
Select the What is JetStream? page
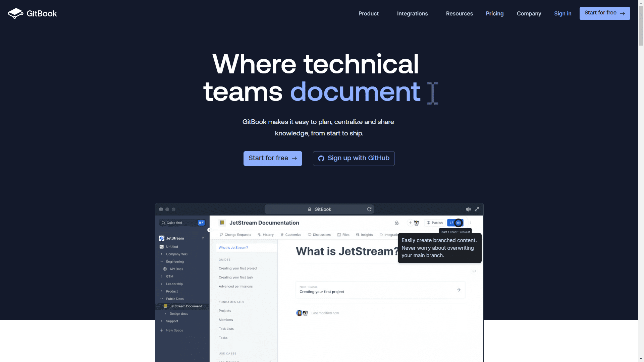pyautogui.click(x=246, y=247)
